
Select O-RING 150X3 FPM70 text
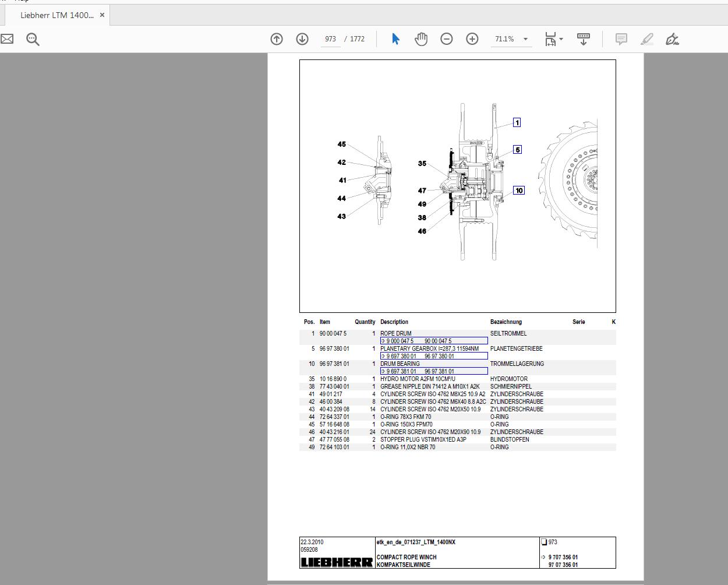pyautogui.click(x=407, y=424)
